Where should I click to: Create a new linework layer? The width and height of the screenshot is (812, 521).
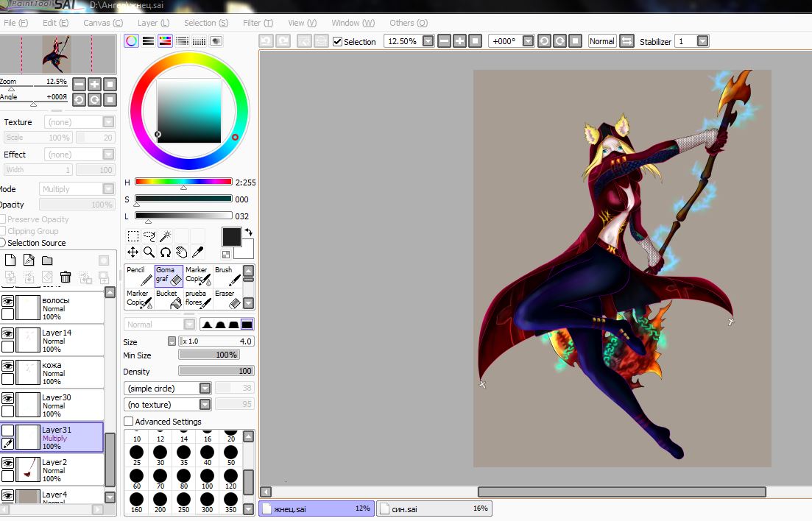[x=29, y=260]
